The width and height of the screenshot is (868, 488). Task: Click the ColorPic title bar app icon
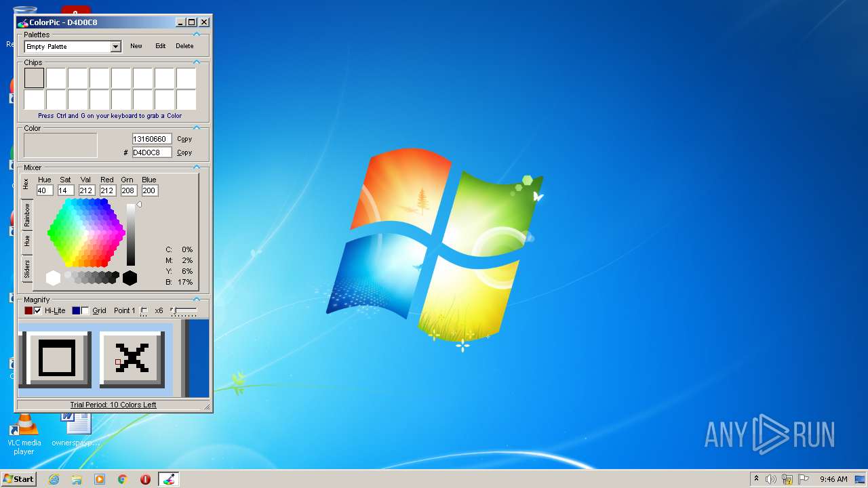[23, 22]
